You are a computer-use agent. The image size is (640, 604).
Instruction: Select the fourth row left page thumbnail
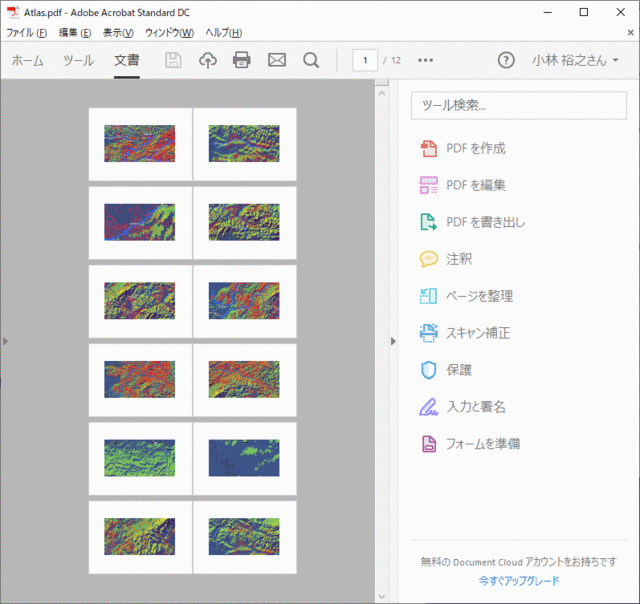point(140,380)
